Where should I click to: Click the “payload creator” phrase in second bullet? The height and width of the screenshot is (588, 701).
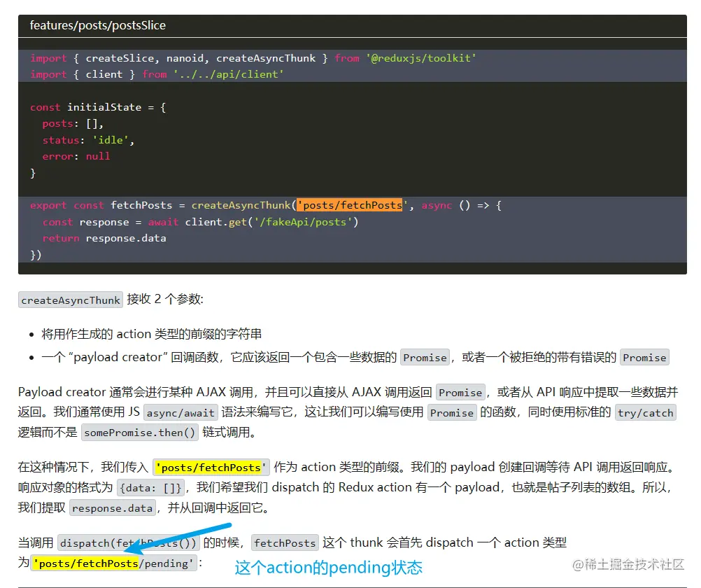(x=118, y=357)
